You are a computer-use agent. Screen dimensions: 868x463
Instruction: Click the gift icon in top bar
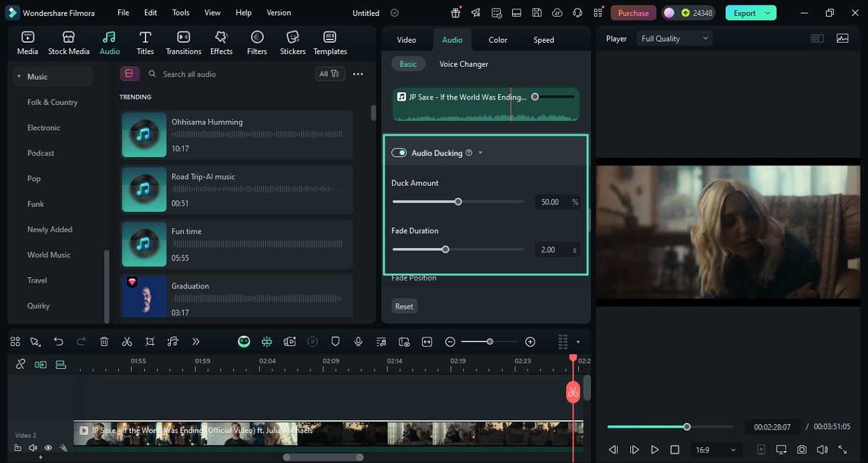click(x=455, y=13)
